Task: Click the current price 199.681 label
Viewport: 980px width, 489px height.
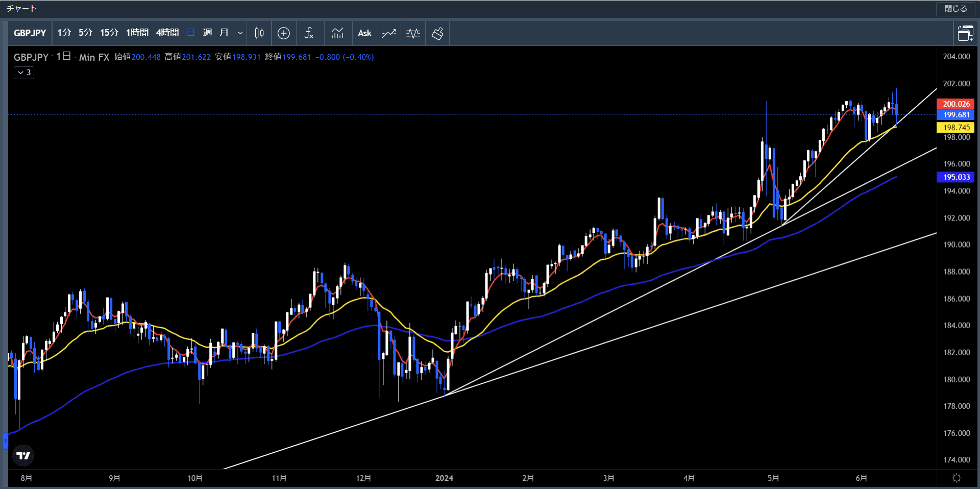Action: coord(955,115)
